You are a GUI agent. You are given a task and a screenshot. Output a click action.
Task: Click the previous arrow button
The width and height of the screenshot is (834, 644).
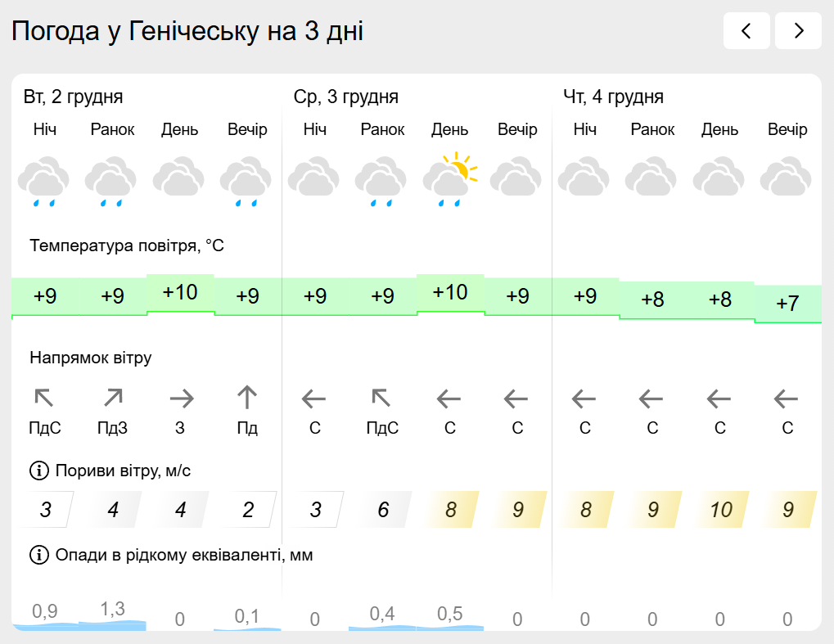746,31
